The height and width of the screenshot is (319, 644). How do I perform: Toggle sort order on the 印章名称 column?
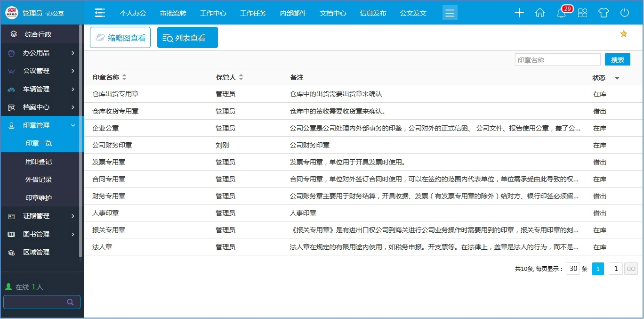point(125,77)
